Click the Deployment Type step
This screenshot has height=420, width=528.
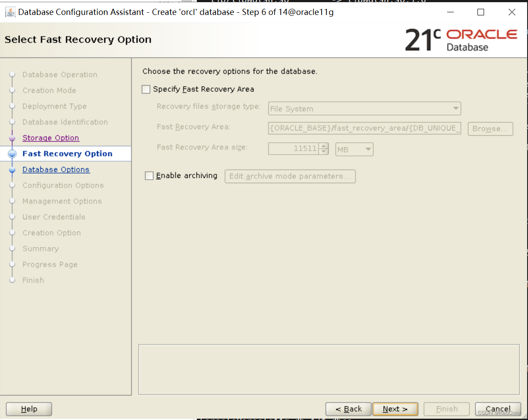(54, 106)
